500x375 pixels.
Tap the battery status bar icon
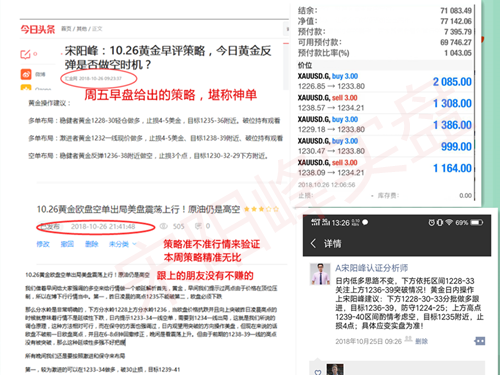476,222
